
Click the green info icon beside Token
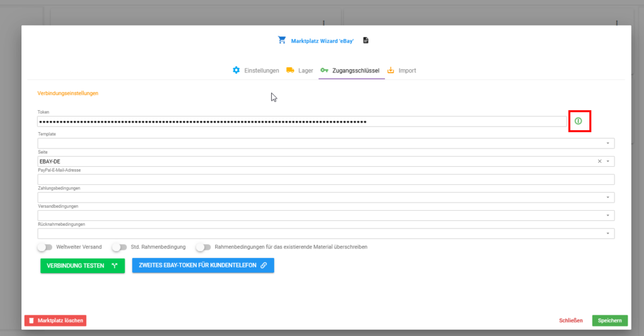tap(579, 121)
